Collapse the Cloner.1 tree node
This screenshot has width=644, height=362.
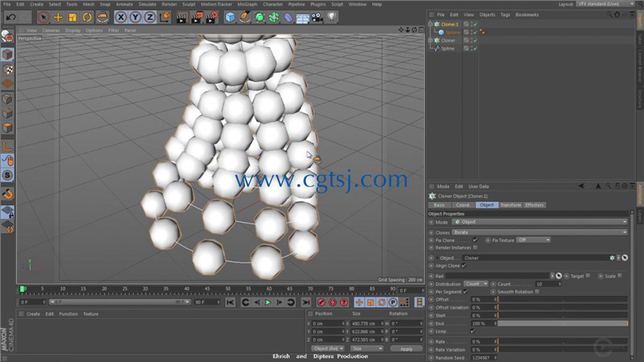(430, 24)
